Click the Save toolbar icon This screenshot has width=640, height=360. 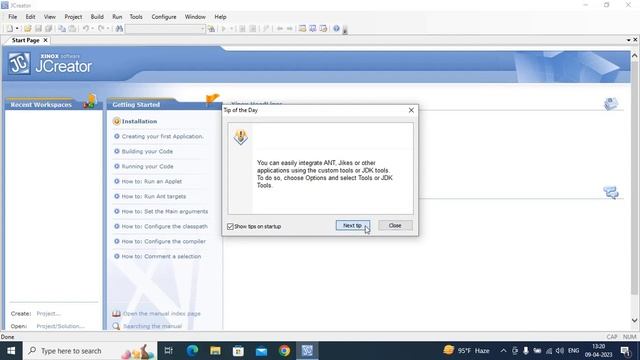[x=38, y=29]
